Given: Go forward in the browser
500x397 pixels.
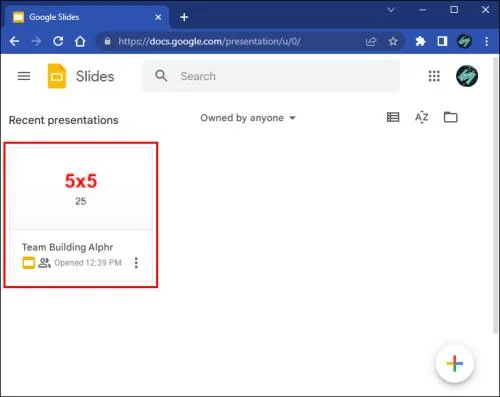Looking at the screenshot, I should (x=36, y=41).
